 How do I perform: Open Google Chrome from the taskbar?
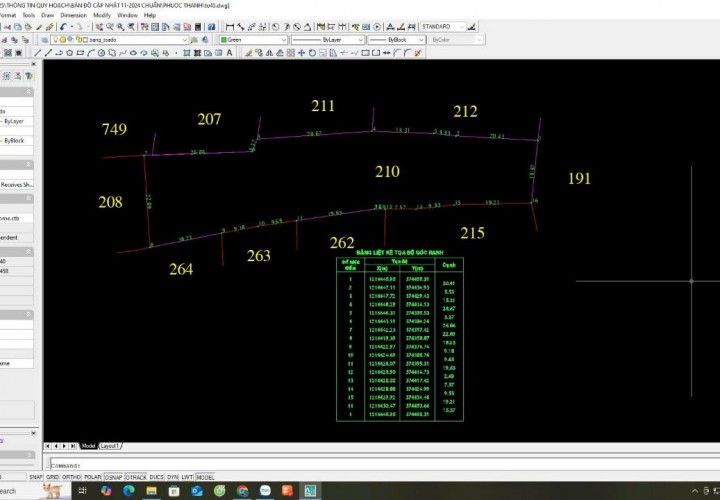click(x=242, y=491)
